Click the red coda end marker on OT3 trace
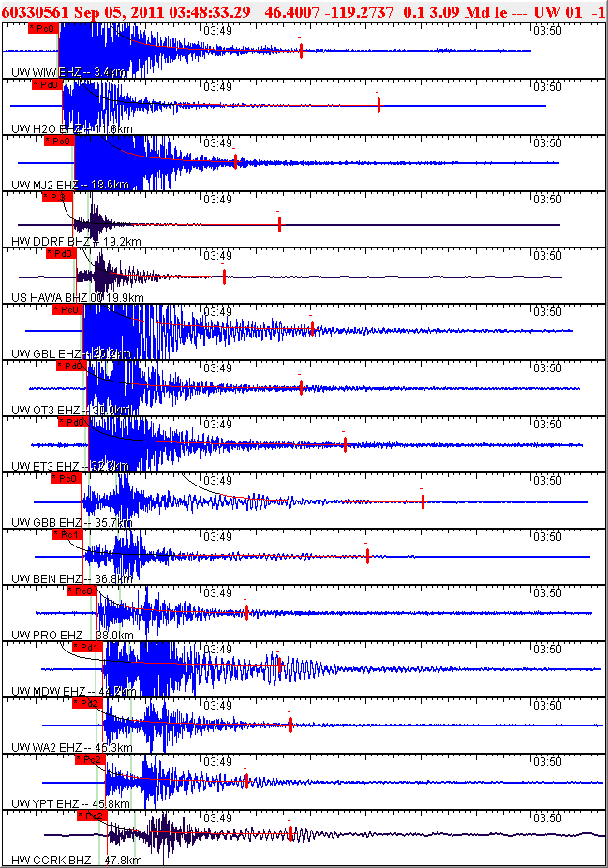608x868 pixels. [301, 387]
